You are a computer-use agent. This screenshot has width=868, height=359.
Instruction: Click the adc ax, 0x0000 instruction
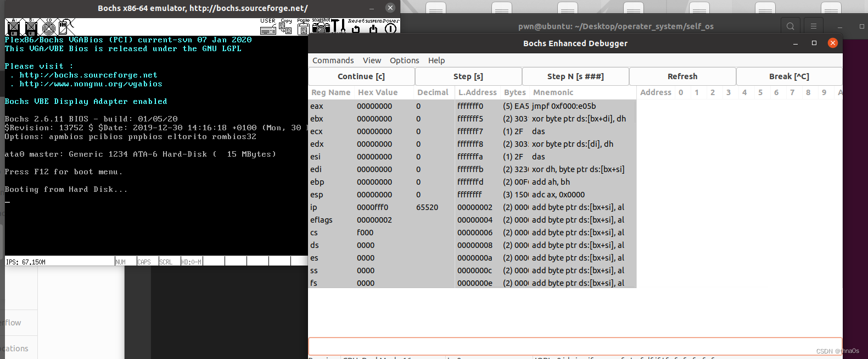(x=558, y=195)
